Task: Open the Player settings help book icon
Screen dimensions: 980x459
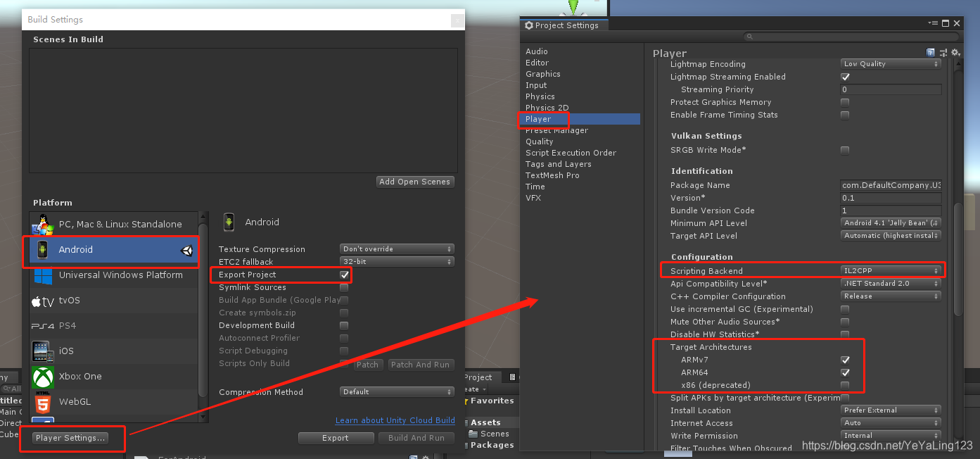Action: pyautogui.click(x=931, y=53)
